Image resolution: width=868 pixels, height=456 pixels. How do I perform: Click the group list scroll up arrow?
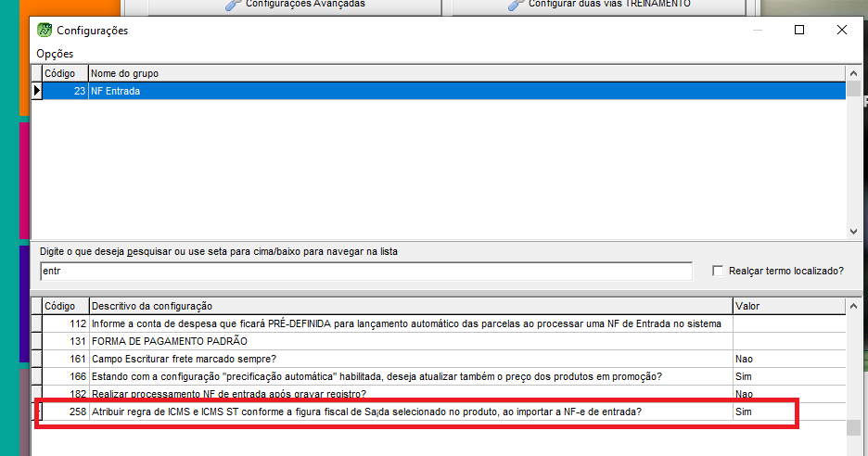point(853,73)
